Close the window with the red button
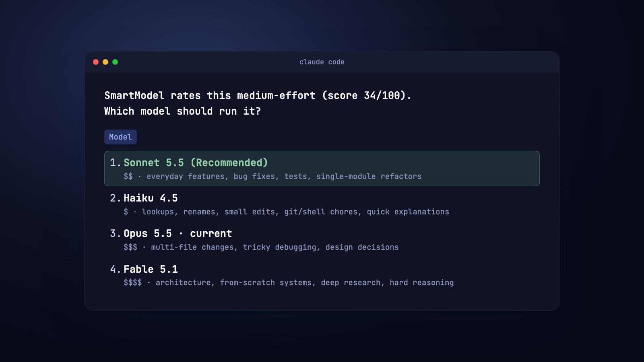 tap(96, 62)
